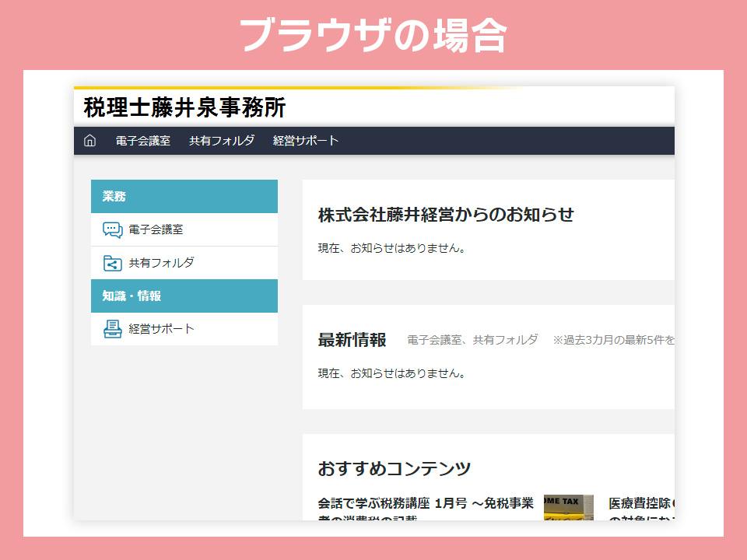Click the 最新情報 section heading
Screen dimensions: 747x560
click(352, 340)
